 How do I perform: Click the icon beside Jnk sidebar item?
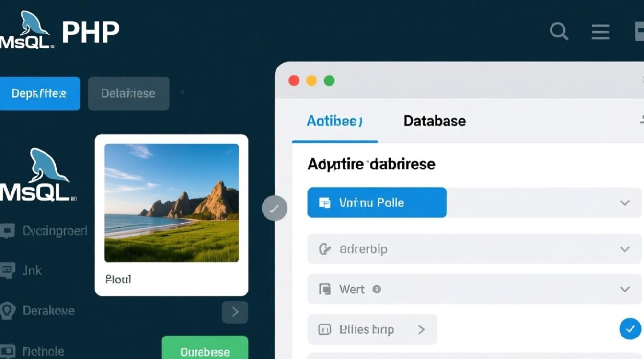(8, 270)
